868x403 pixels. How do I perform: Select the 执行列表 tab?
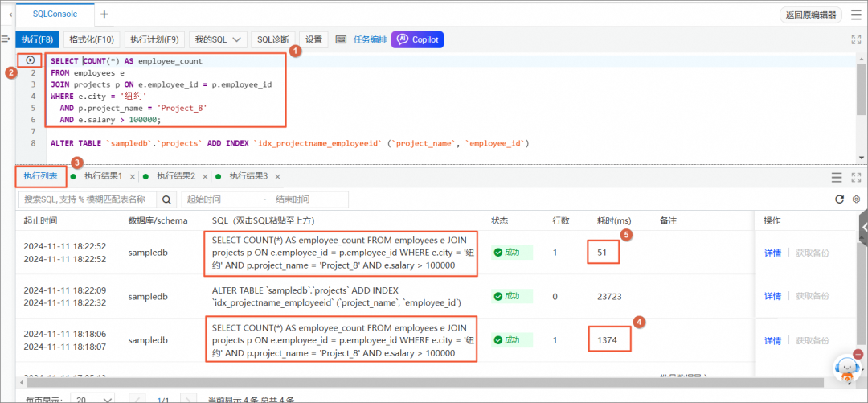tap(42, 177)
